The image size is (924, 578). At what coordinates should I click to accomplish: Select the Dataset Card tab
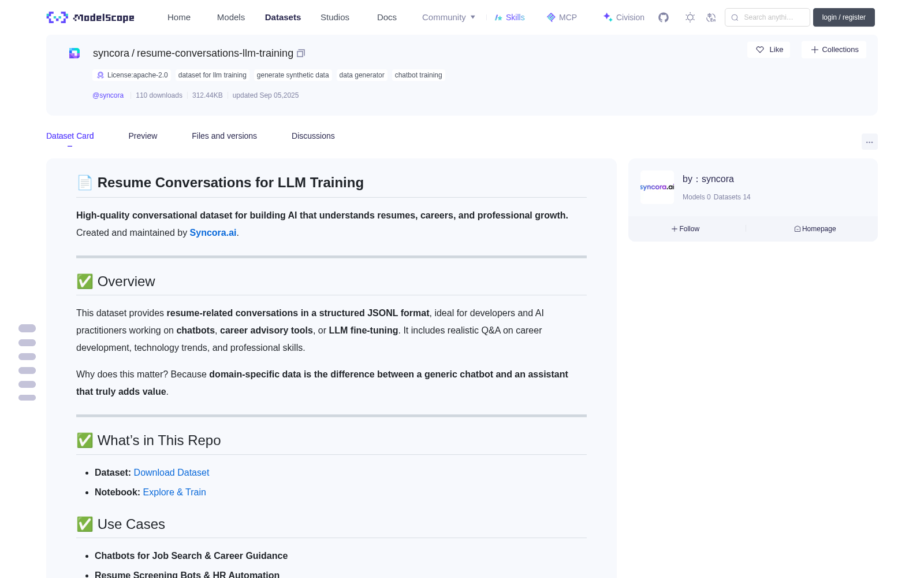[x=70, y=136]
